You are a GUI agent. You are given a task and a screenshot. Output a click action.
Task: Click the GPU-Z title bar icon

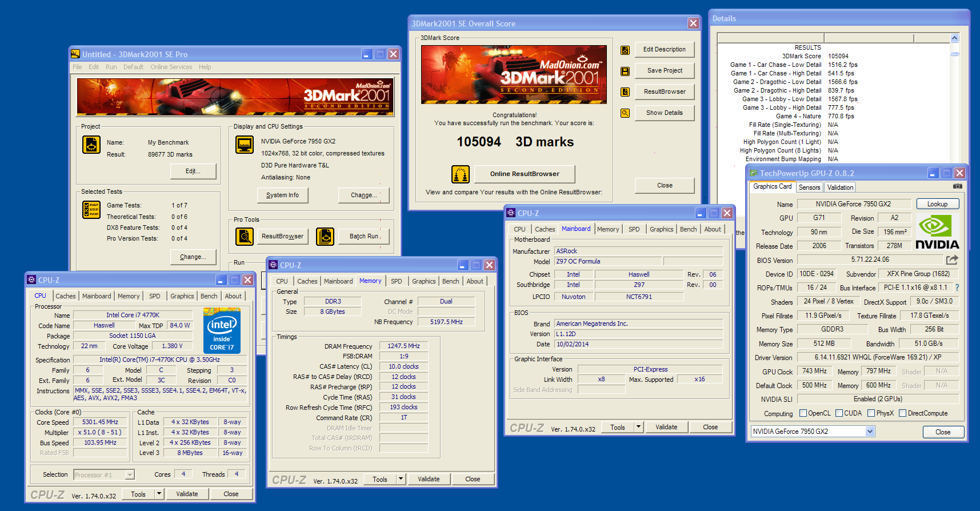click(753, 173)
